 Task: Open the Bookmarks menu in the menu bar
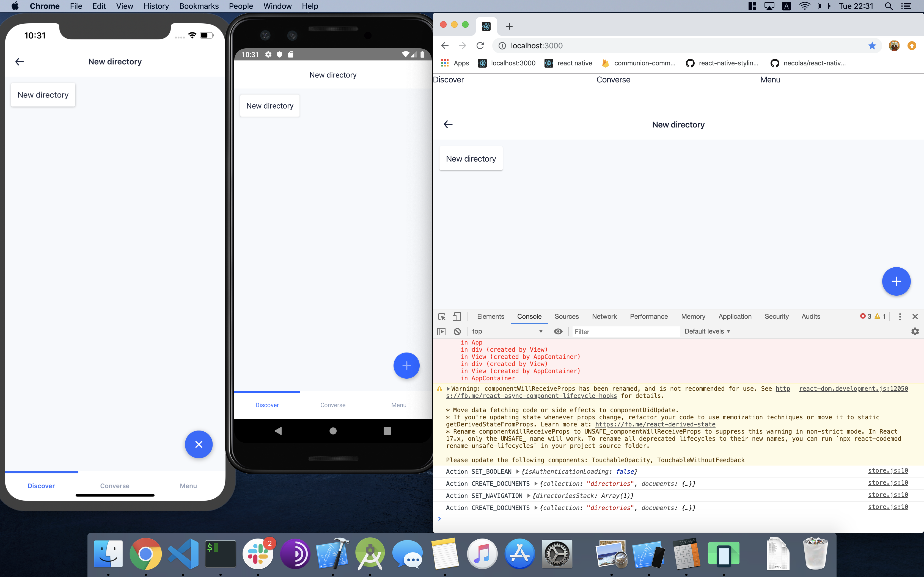click(x=199, y=6)
